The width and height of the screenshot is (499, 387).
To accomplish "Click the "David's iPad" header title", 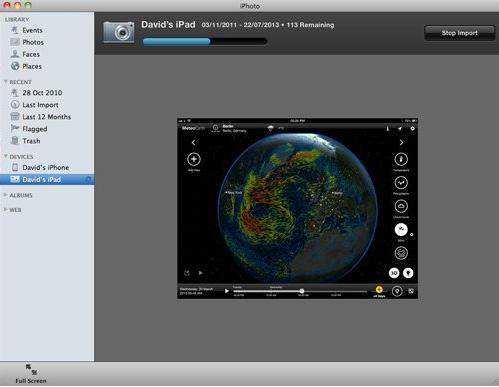I will click(168, 25).
